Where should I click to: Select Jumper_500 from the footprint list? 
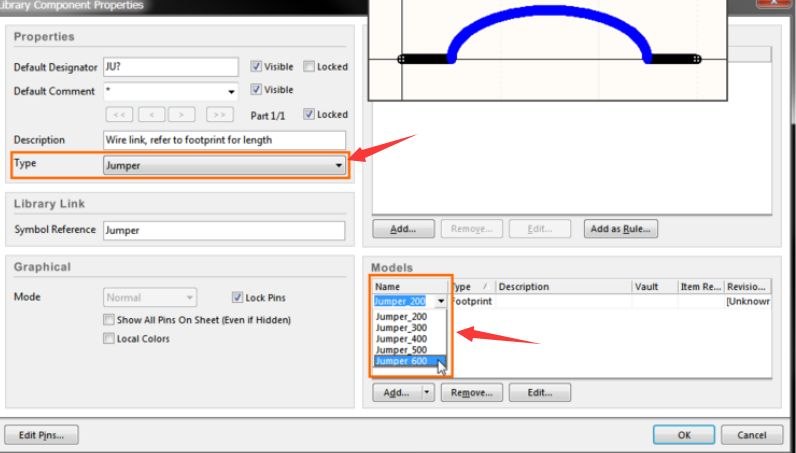[401, 350]
